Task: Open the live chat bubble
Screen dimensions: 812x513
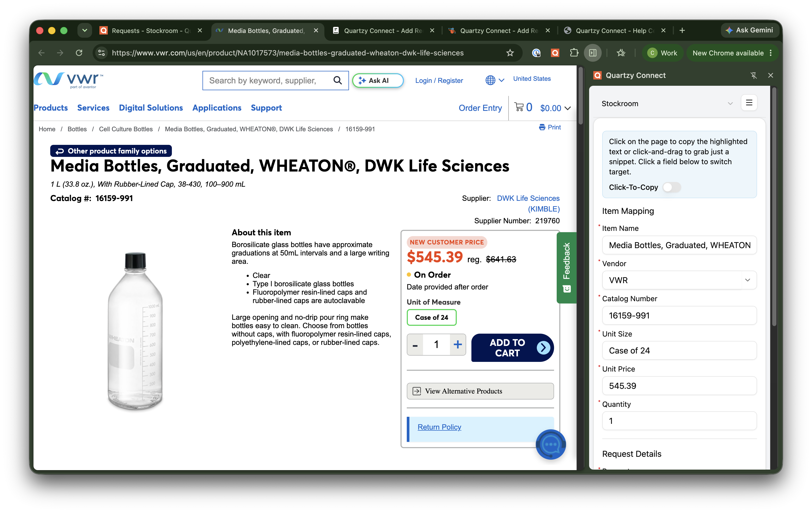Action: click(x=551, y=444)
